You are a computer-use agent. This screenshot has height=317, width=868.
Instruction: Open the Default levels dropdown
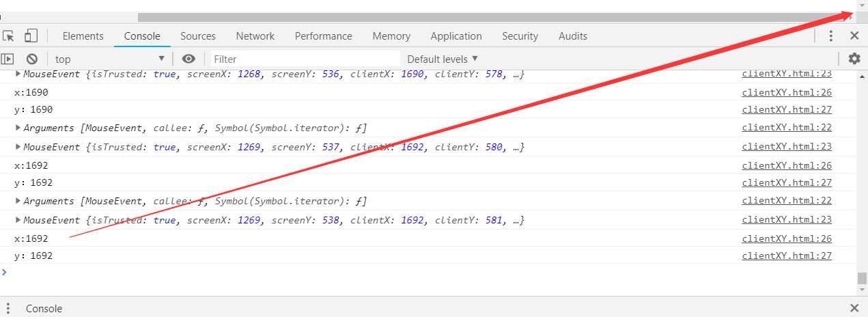point(443,59)
